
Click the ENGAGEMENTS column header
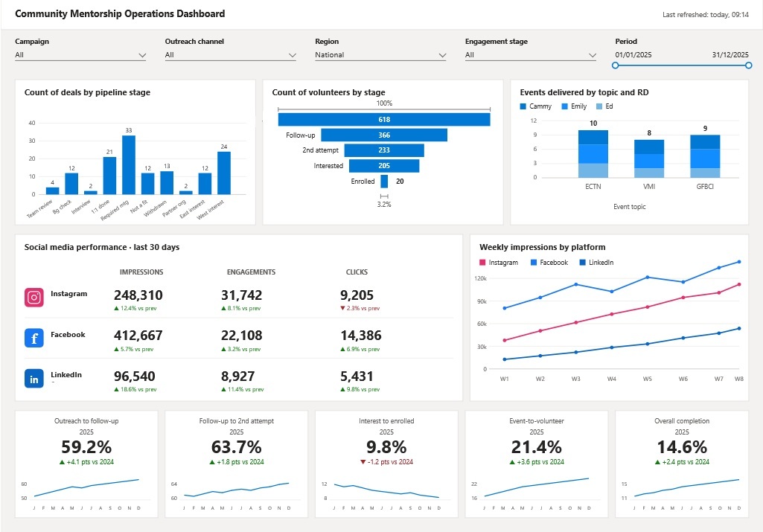251,272
